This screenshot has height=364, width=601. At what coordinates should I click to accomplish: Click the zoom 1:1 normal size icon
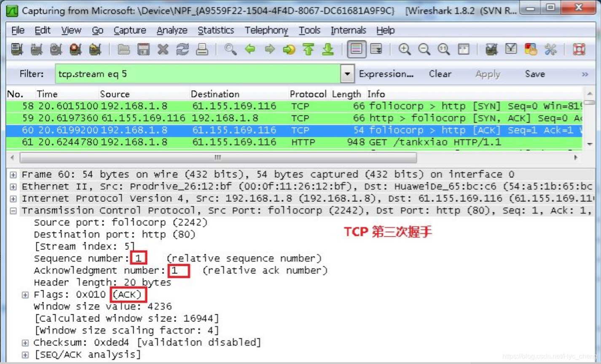443,49
